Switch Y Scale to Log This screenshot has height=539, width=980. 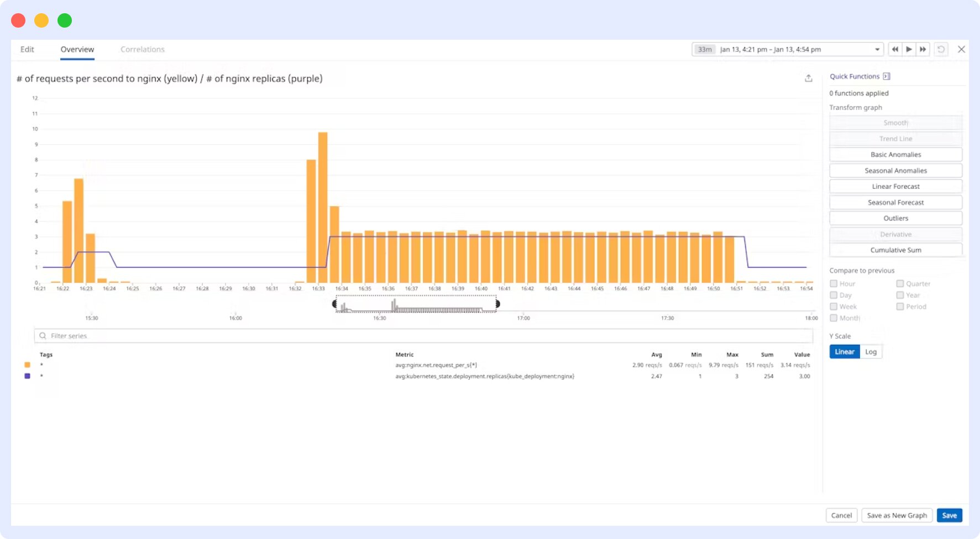[x=871, y=351]
